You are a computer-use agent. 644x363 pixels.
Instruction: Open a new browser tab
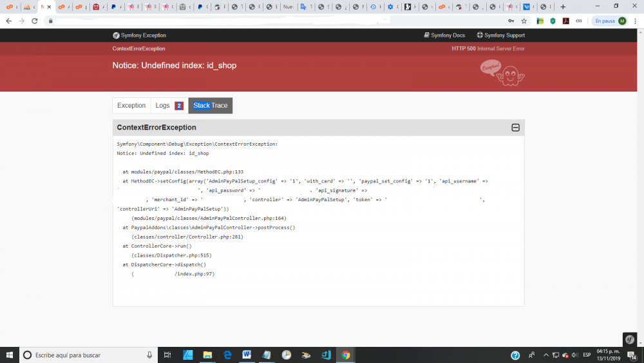[x=563, y=6]
